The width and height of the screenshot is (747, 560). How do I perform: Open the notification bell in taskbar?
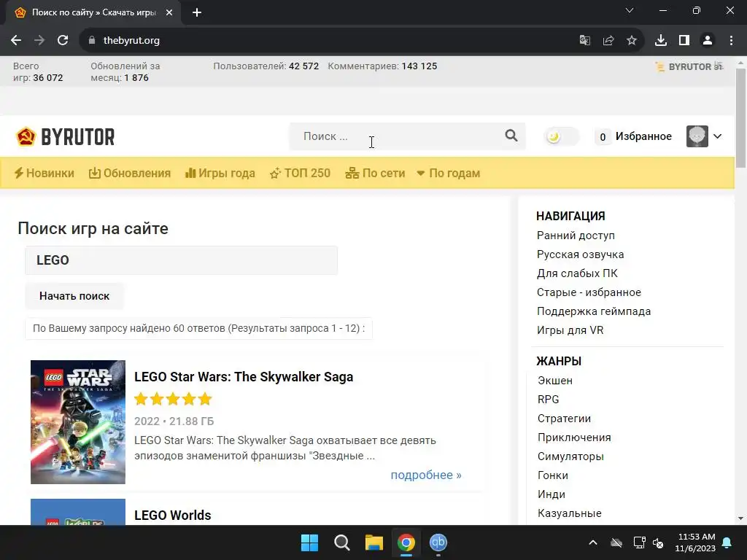point(727,542)
